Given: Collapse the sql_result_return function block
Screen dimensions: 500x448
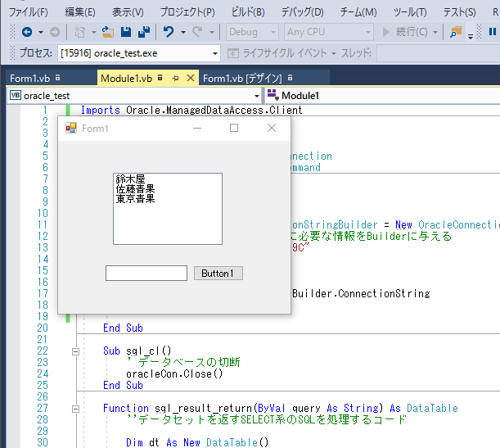Looking at the screenshot, I should tap(76, 408).
